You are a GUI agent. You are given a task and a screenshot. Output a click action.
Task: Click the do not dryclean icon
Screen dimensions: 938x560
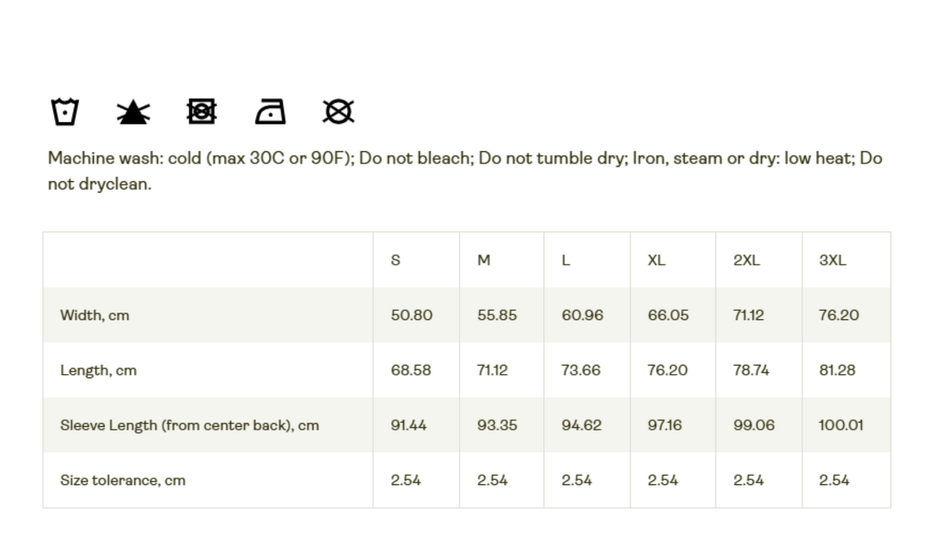coord(338,112)
